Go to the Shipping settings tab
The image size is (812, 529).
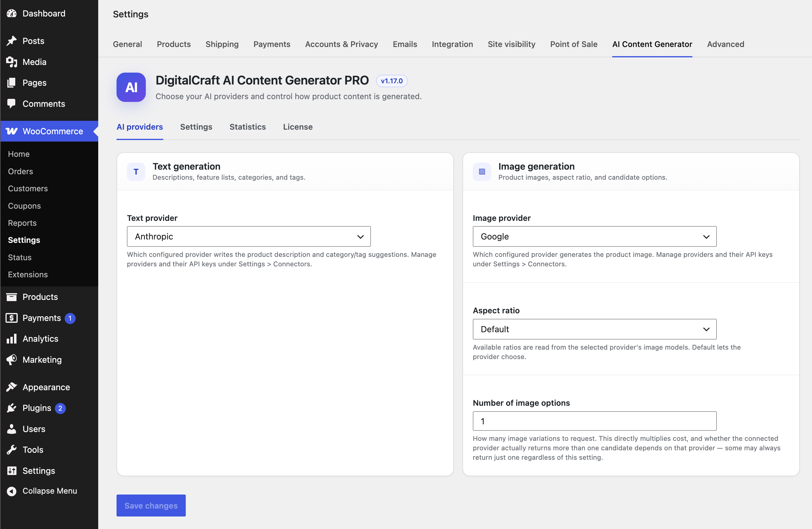coord(222,44)
